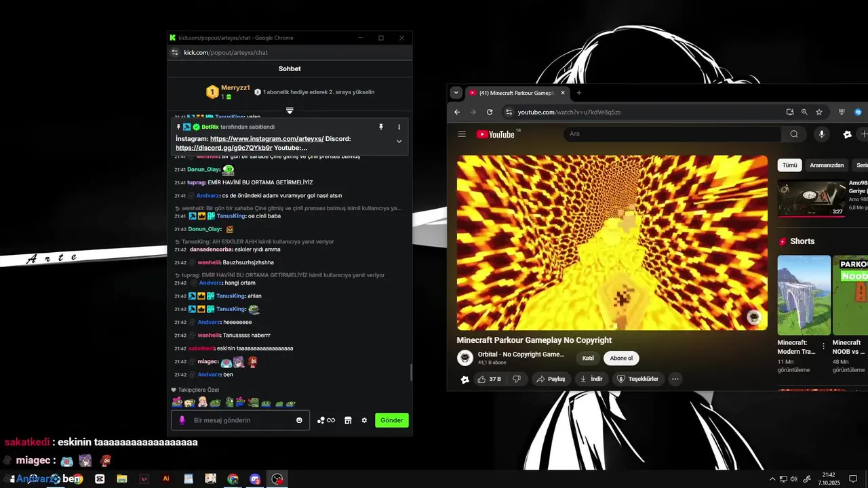Screen dimensions: 868x488
Task: Click the Minecraft parkour video player
Action: coord(612,243)
